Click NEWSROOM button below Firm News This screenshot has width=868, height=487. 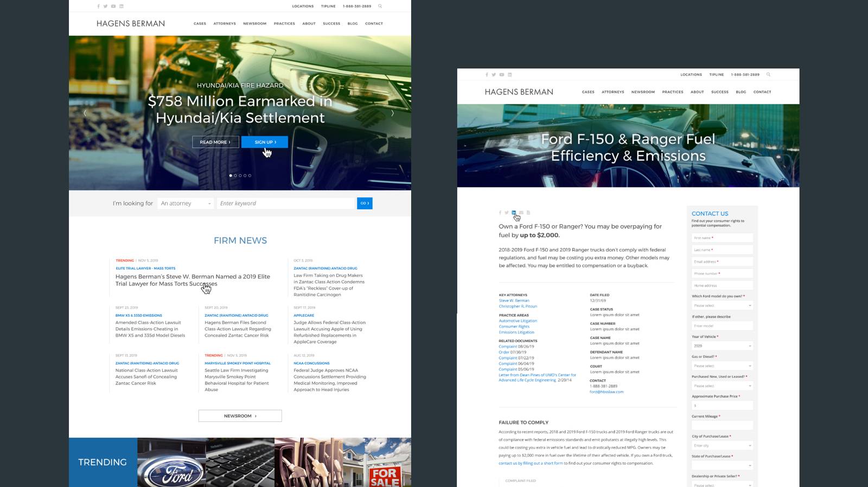click(x=240, y=416)
